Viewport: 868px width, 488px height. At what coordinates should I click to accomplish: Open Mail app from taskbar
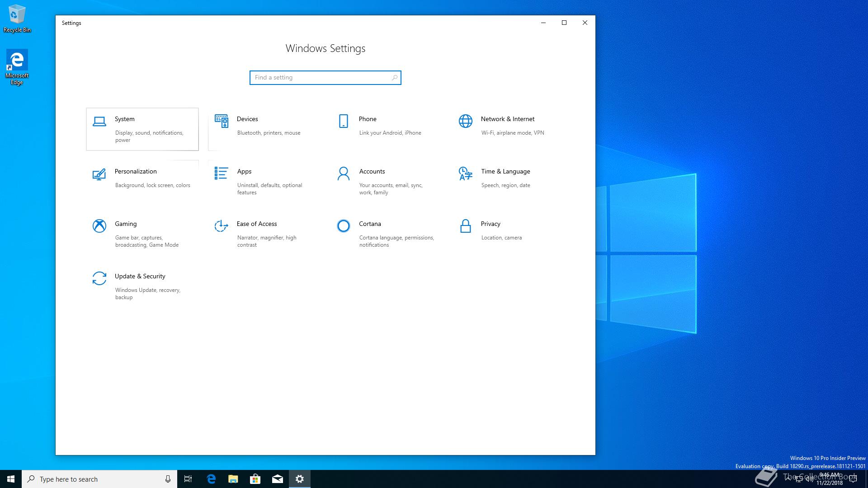tap(278, 479)
